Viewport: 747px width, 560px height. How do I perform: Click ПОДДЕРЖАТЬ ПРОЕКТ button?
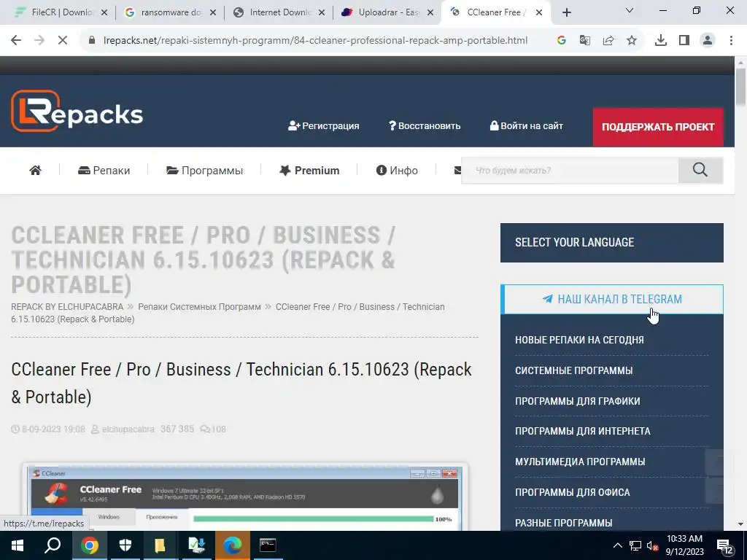click(x=658, y=127)
